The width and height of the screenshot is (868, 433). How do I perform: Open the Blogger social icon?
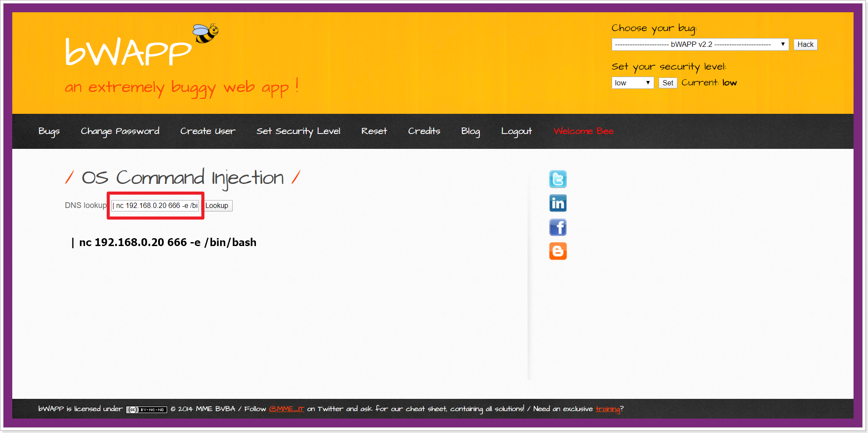pos(558,251)
